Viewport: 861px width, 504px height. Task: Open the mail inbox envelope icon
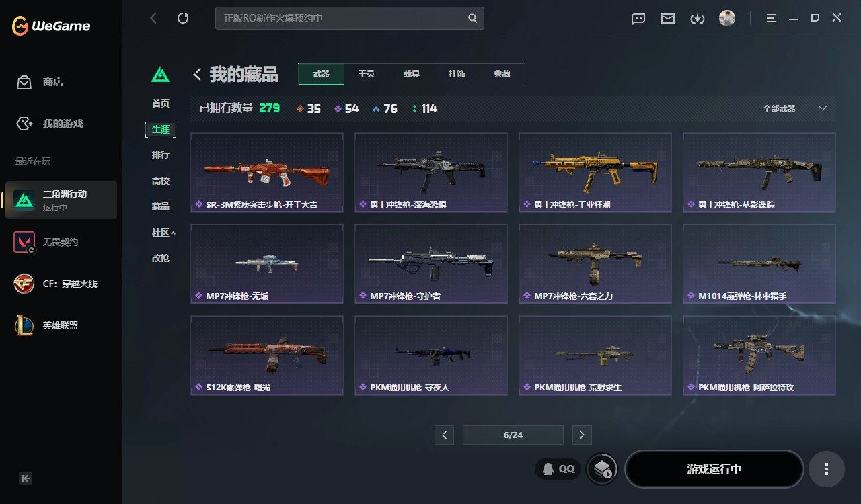668,19
